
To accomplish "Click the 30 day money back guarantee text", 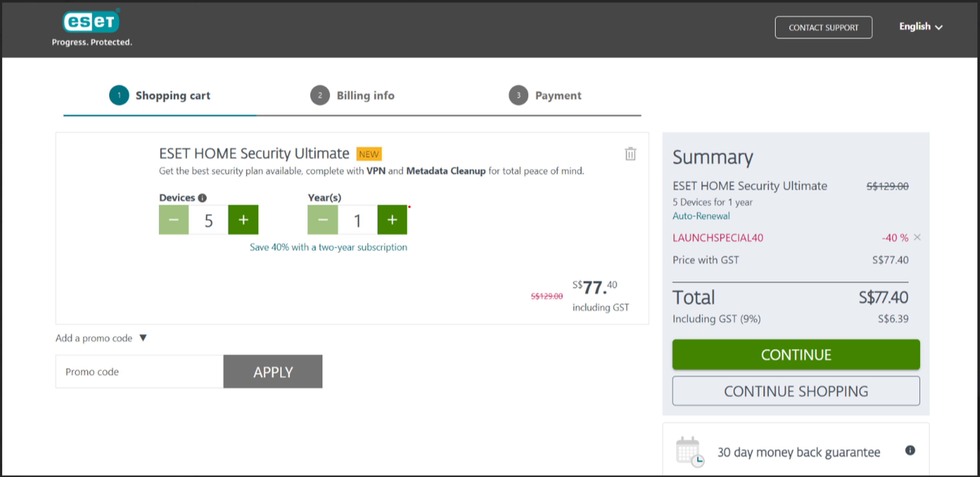I will (799, 452).
